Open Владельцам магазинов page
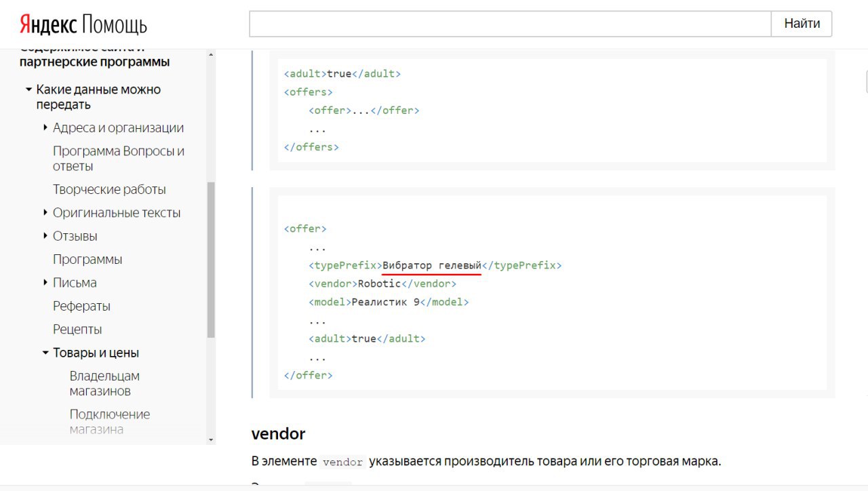The width and height of the screenshot is (868, 491). point(104,384)
